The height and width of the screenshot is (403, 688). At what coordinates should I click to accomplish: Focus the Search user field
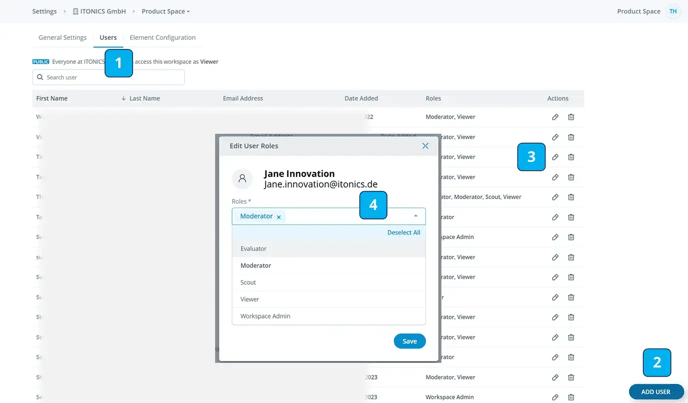coord(108,77)
